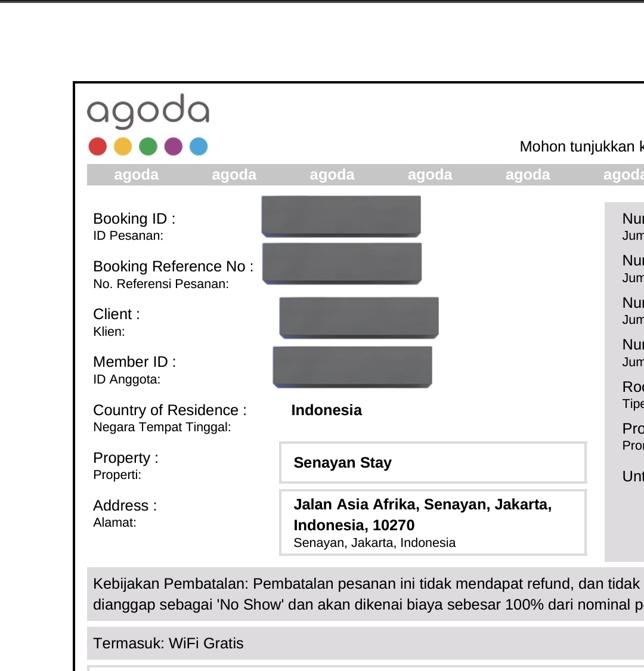644x671 pixels.
Task: Click the redacted Member ID value
Action: pos(352,367)
